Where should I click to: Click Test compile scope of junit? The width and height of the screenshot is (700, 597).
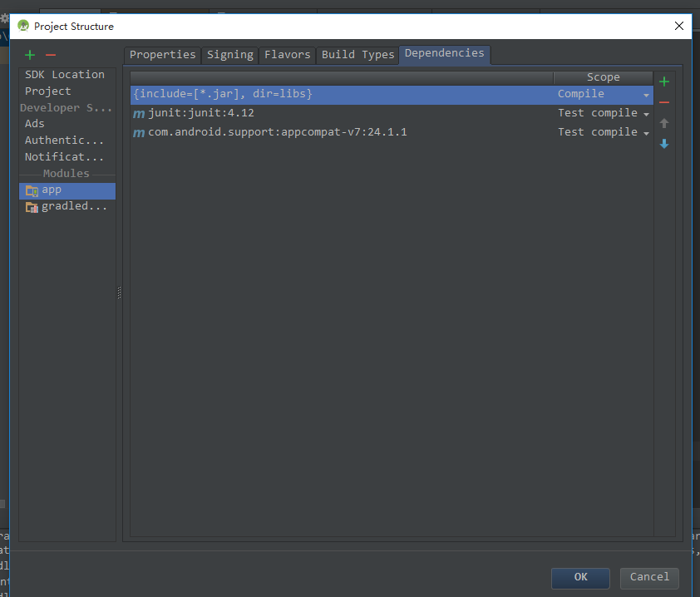click(597, 113)
